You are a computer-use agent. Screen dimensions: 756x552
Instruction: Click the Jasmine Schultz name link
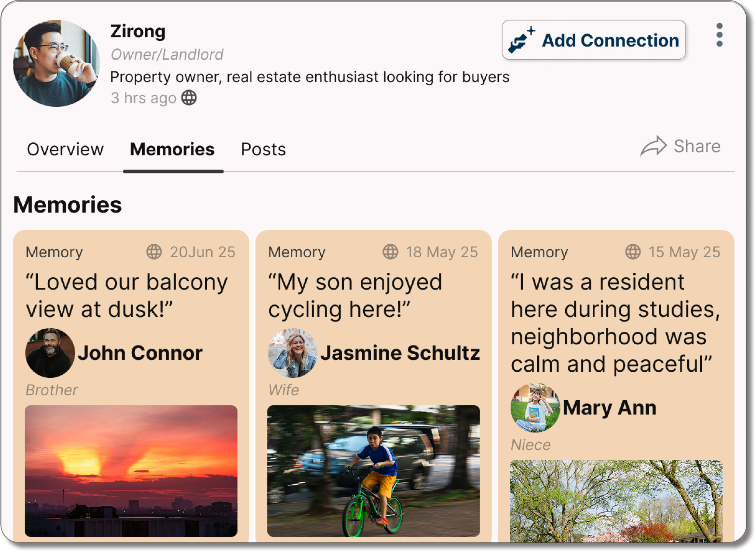pyautogui.click(x=400, y=353)
